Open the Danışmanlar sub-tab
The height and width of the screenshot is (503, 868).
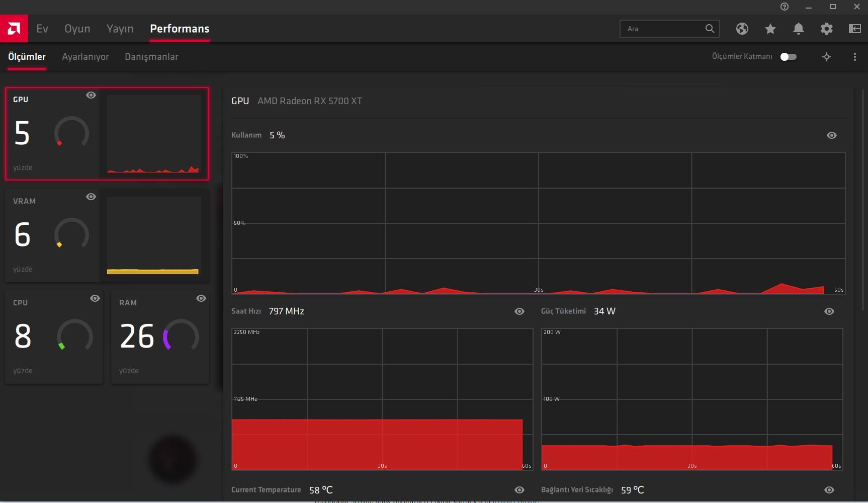click(151, 57)
